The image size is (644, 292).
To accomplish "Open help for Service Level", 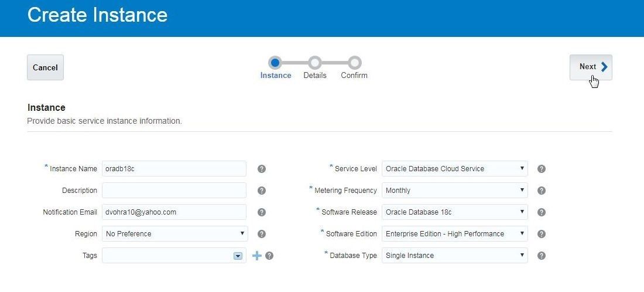I will pyautogui.click(x=542, y=169).
